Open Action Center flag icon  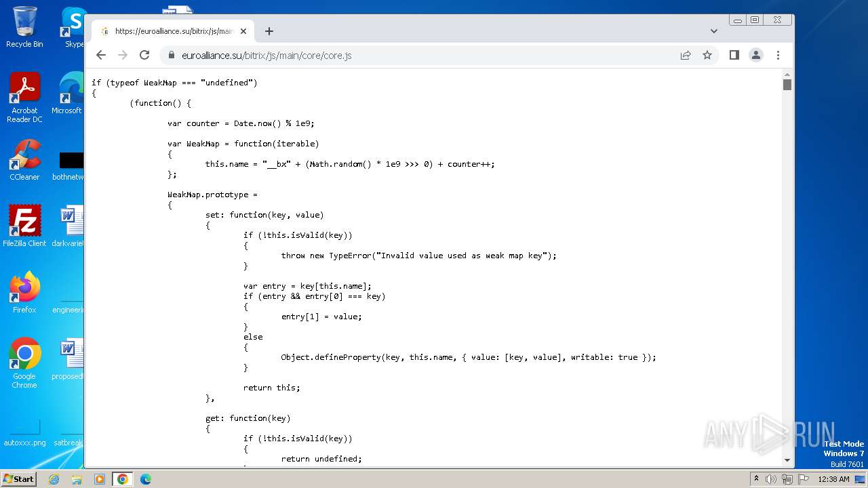[x=803, y=479]
